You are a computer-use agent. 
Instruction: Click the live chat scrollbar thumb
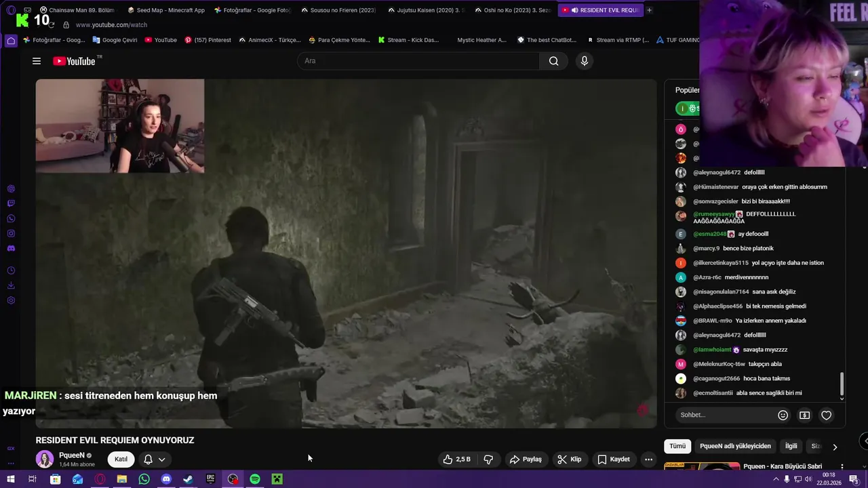(842, 384)
